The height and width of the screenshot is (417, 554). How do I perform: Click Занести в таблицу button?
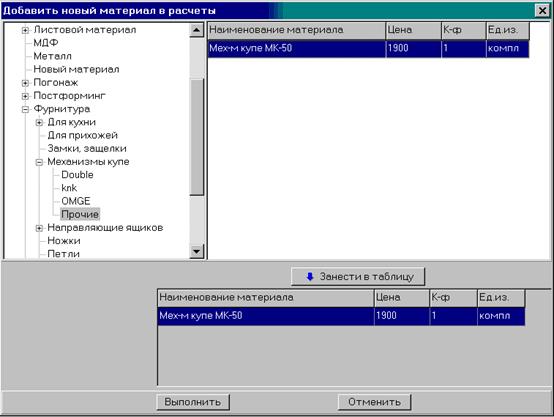point(358,277)
